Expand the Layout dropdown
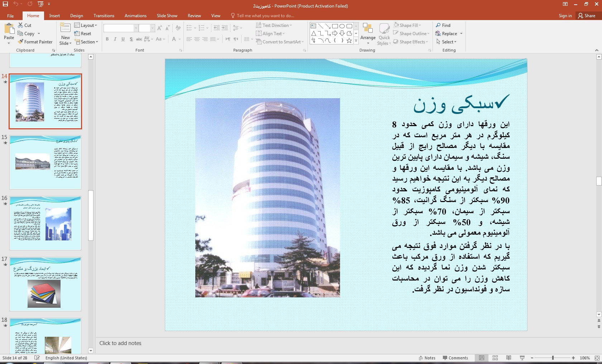The height and width of the screenshot is (364, 602). pyautogui.click(x=86, y=25)
